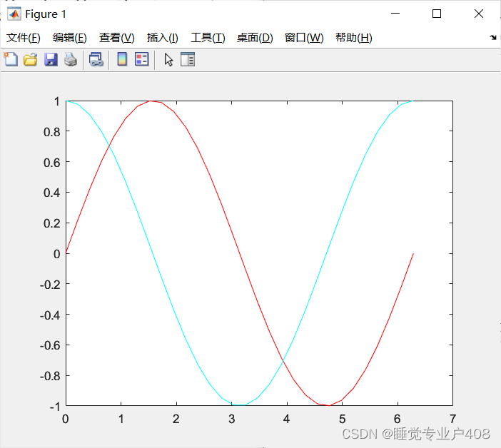Viewport: 501px width, 448px height.
Task: Print the figure using the printer icon
Action: tap(71, 60)
